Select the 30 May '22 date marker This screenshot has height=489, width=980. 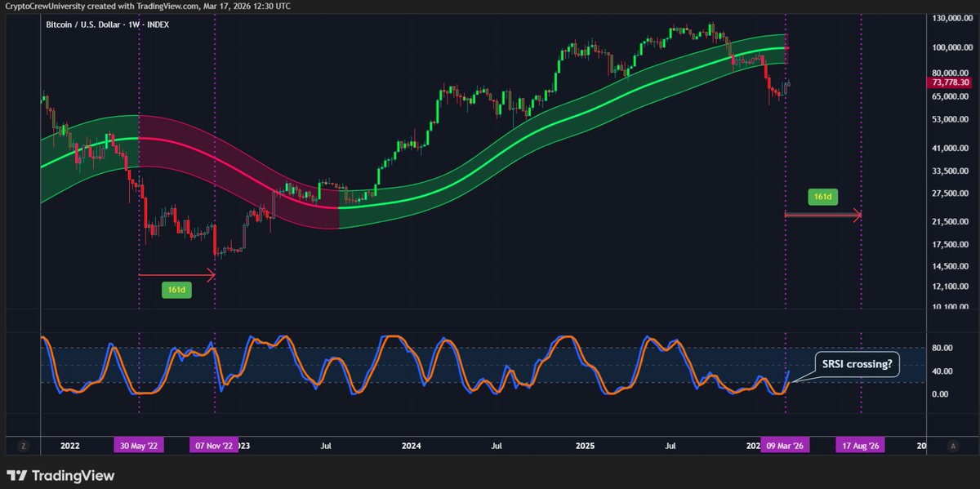pyautogui.click(x=139, y=446)
